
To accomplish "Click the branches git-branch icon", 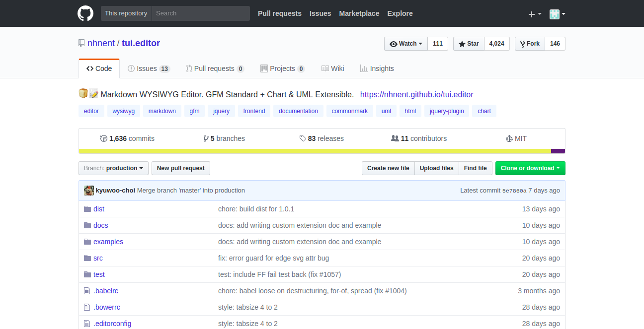I will 206,138.
